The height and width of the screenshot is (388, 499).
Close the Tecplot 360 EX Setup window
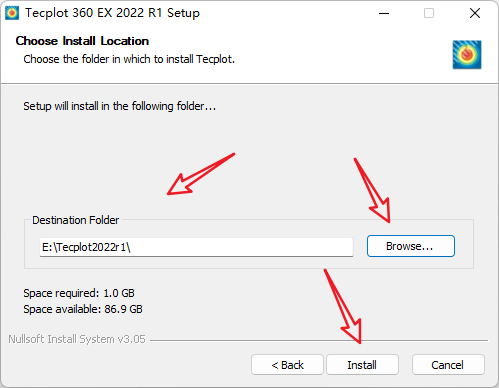(475, 13)
